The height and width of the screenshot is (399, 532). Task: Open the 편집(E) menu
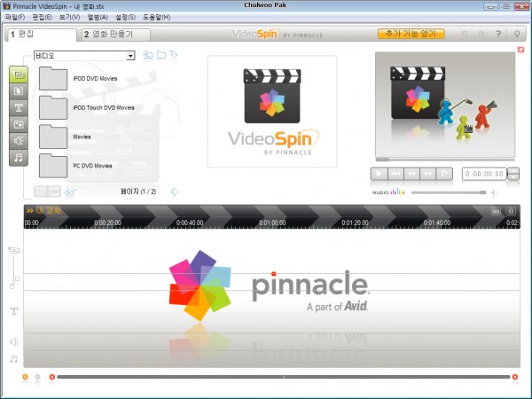coord(42,17)
